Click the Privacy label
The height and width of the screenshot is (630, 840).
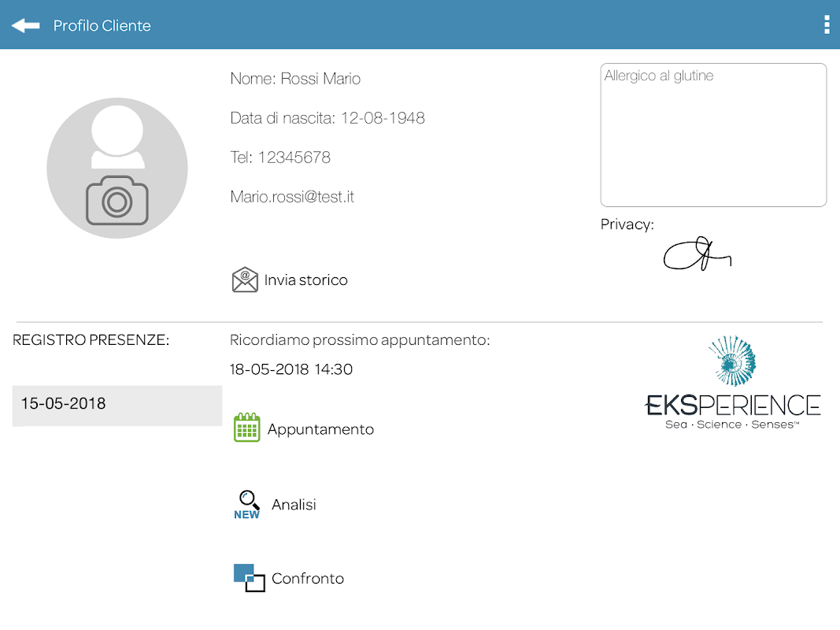point(627,224)
